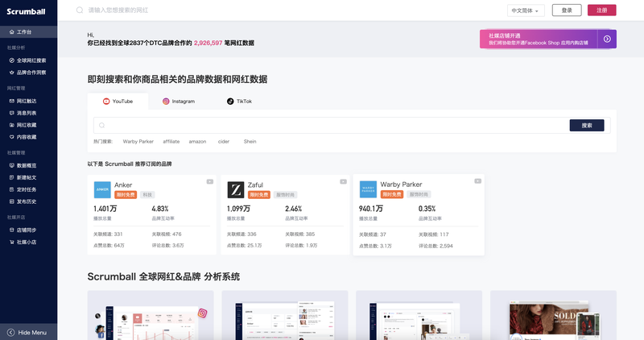
Task: Click the 注册 button
Action: 601,10
